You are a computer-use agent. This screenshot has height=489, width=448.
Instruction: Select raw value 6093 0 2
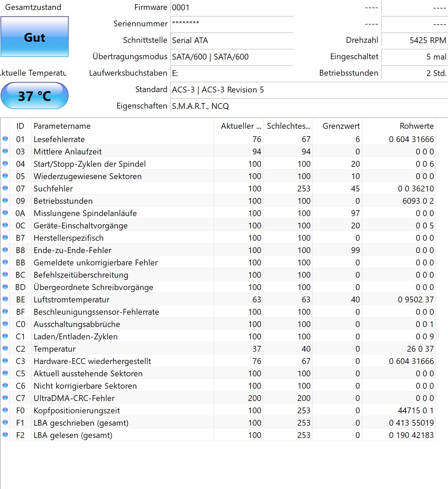pyautogui.click(x=418, y=201)
